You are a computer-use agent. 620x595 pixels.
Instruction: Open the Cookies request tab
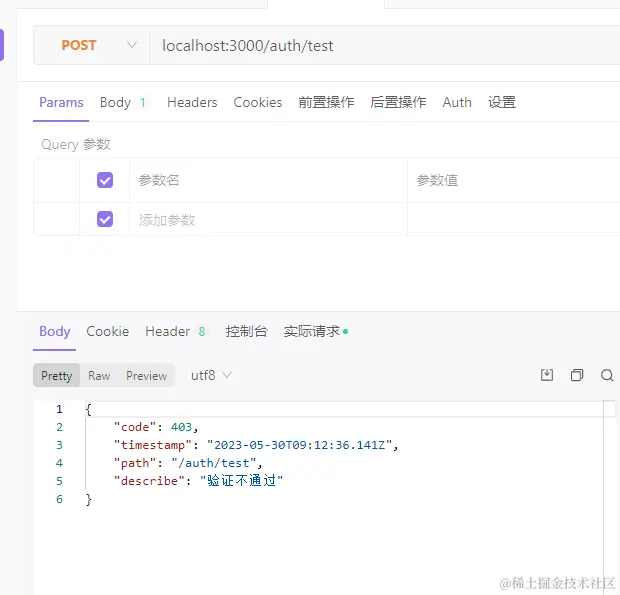[x=258, y=102]
